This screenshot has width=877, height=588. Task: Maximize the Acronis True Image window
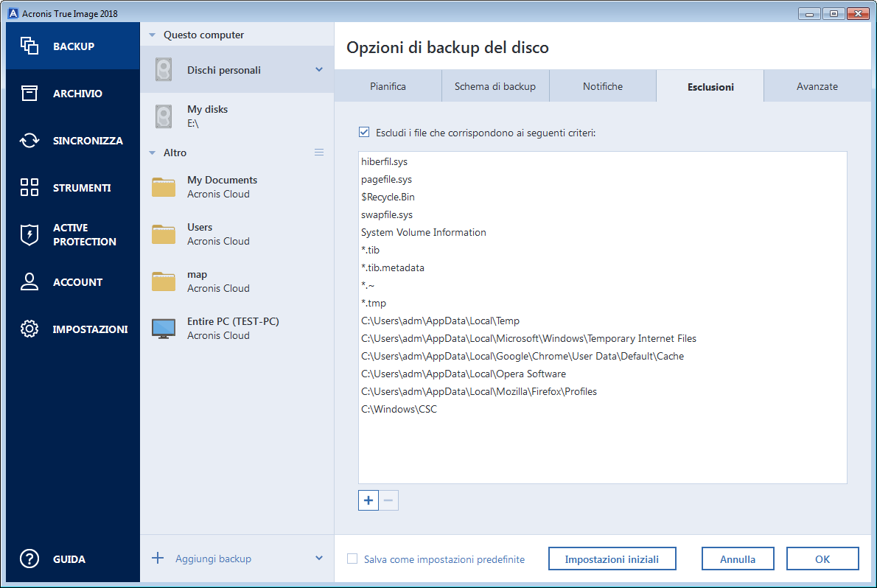pyautogui.click(x=834, y=13)
